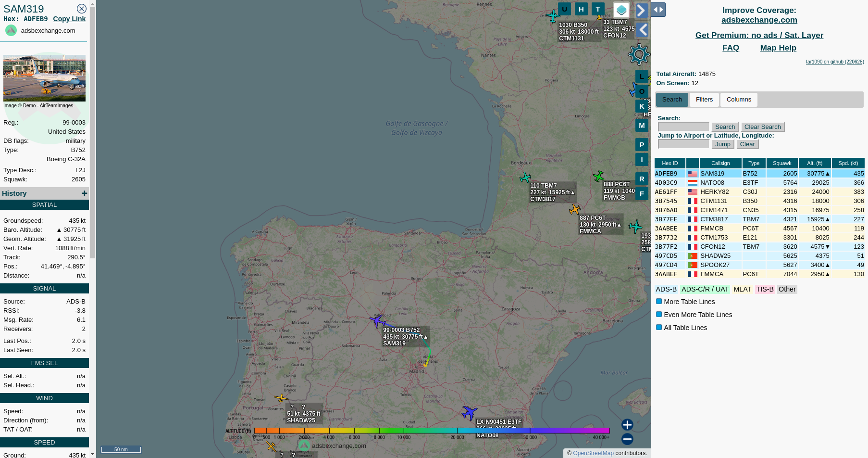The image size is (868, 458).
Task: Select the CTM1131 aircraft icon on map
Action: (553, 16)
